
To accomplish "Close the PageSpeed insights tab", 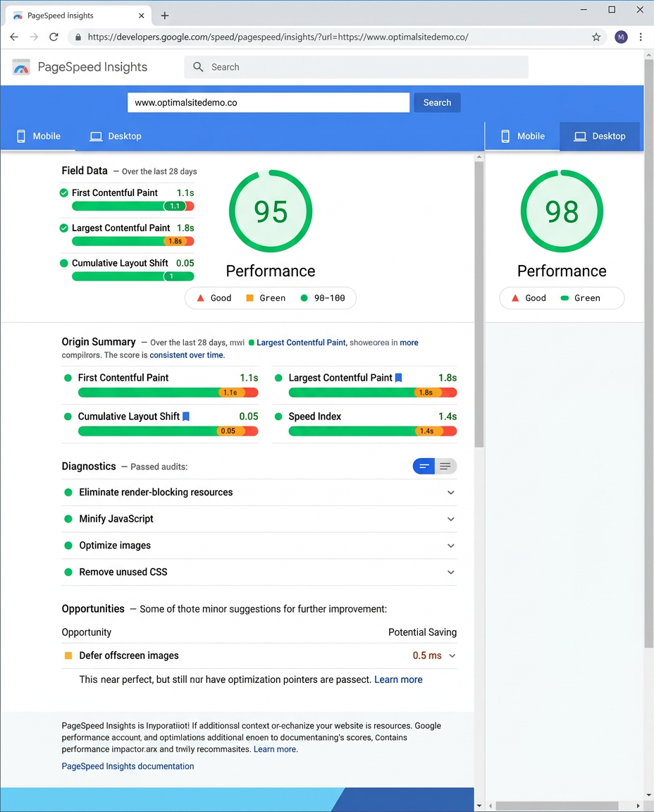I will [142, 16].
